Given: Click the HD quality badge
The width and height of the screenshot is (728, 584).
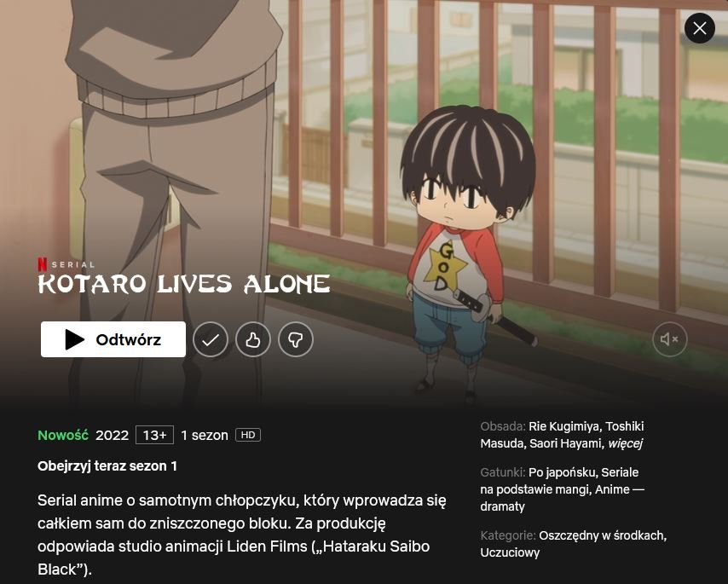Looking at the screenshot, I should (x=248, y=435).
